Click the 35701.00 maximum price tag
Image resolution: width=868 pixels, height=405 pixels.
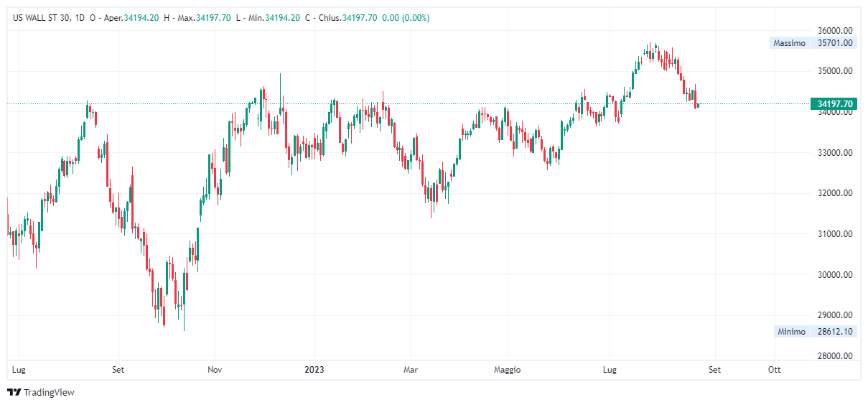(835, 43)
